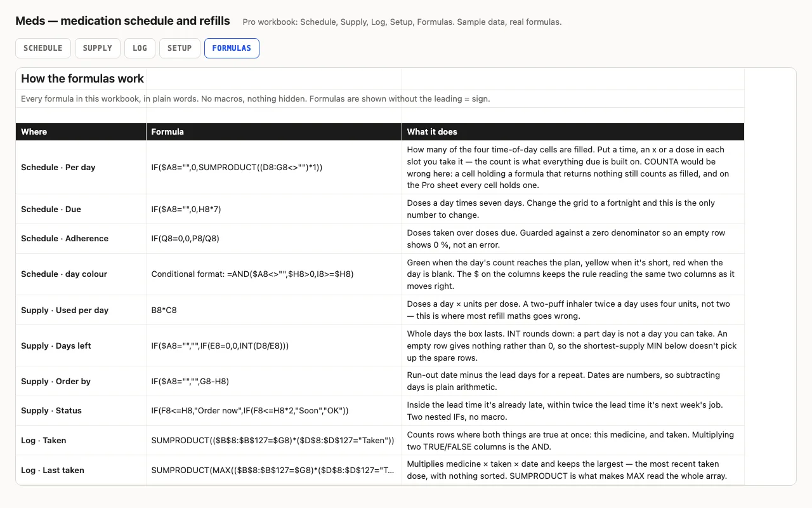Select the SUMPRODUCT(MAX( formula cell
The width and height of the screenshot is (812, 508).
(274, 470)
